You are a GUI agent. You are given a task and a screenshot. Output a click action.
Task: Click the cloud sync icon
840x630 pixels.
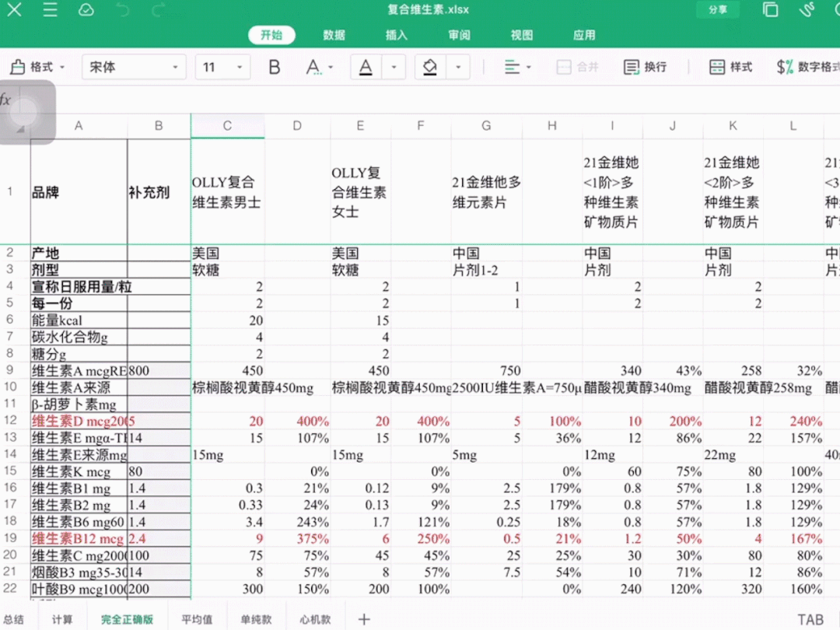pos(86,9)
